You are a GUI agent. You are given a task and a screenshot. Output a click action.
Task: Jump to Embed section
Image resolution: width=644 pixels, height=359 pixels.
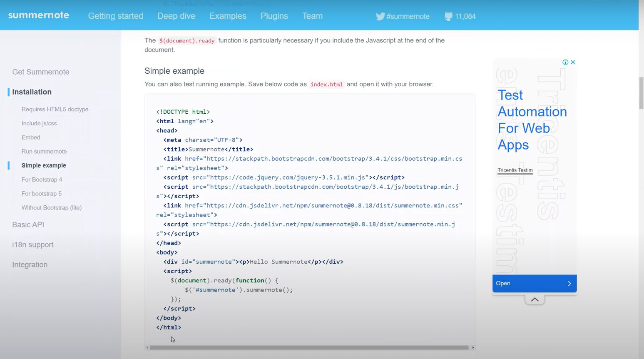point(31,137)
